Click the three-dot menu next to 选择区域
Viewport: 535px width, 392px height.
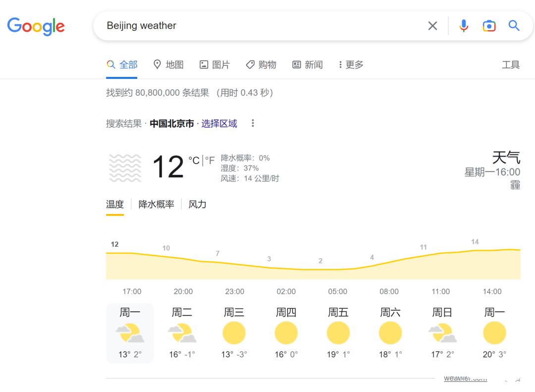[x=253, y=123]
